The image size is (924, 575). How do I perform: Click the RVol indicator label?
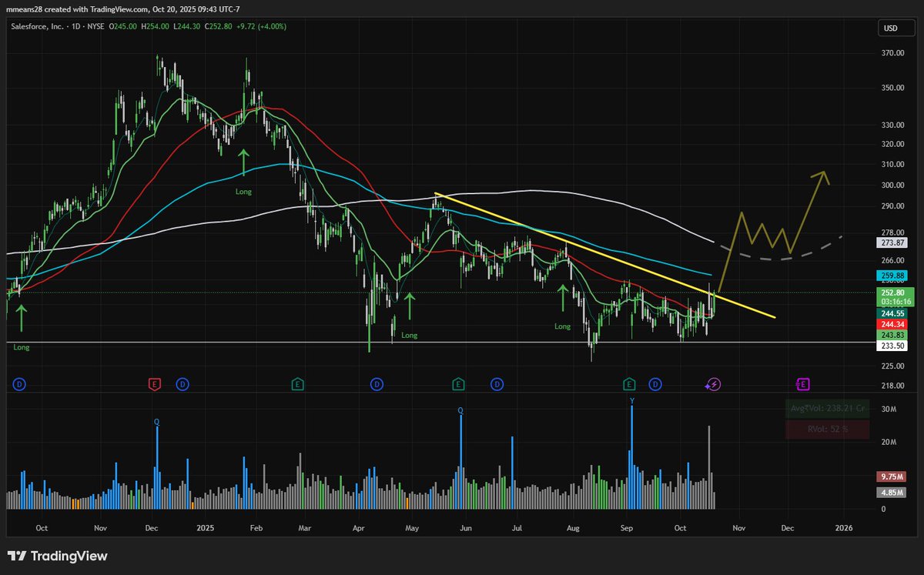(828, 430)
